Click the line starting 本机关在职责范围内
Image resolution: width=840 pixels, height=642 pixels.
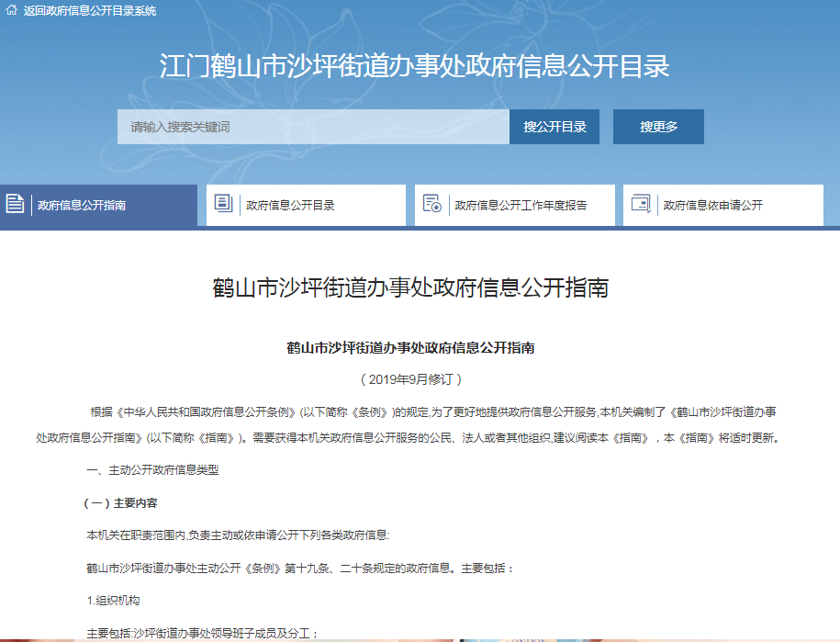[239, 535]
